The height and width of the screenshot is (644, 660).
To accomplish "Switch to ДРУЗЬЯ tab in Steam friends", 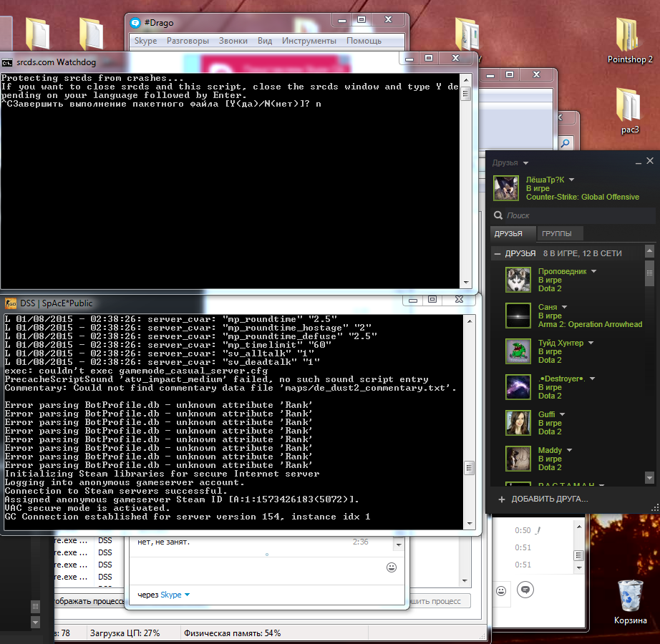I will point(513,233).
